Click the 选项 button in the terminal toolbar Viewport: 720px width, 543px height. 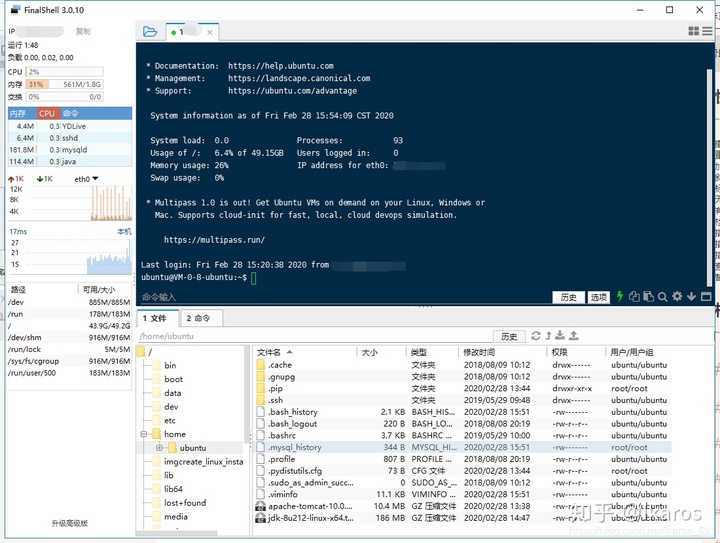click(x=598, y=297)
